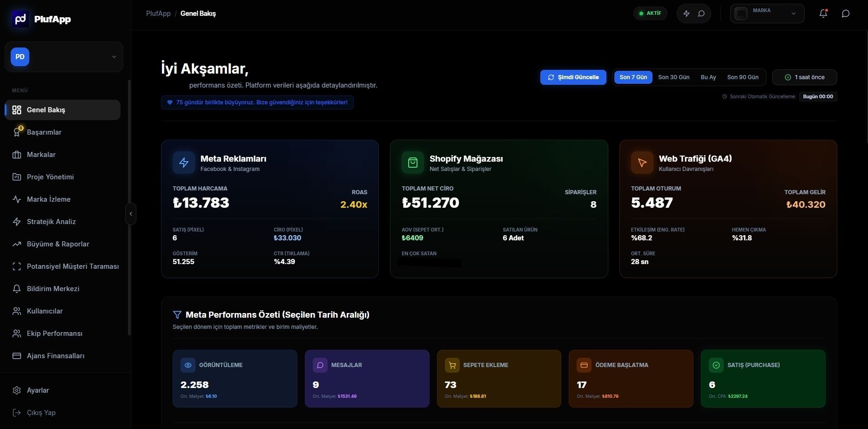
Task: Click the Kullanıcılar people icon
Action: click(17, 311)
